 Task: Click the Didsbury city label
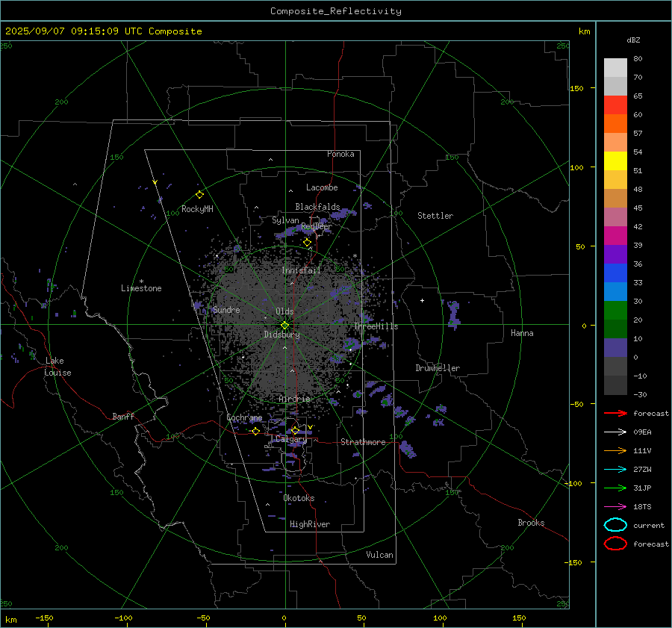[281, 335]
